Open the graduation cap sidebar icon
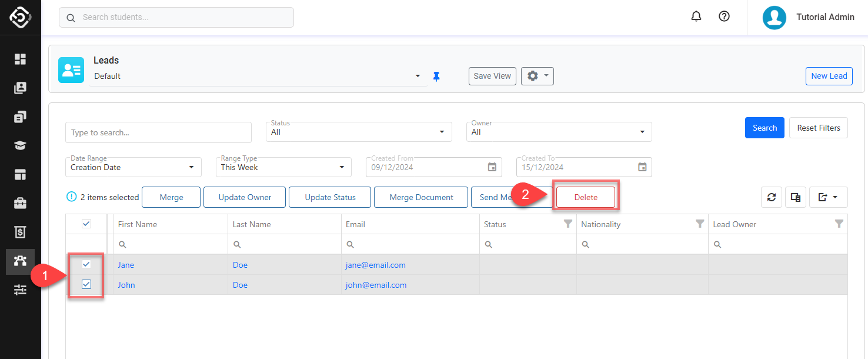868x359 pixels. coord(21,146)
